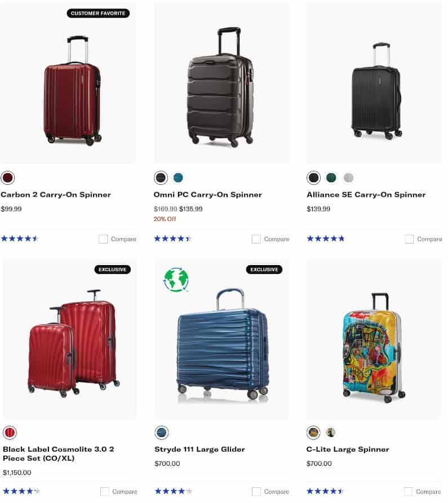This screenshot has width=448, height=503.
Task: Select the navy swatch for Stryde 111 Large Glider
Action: point(161,432)
